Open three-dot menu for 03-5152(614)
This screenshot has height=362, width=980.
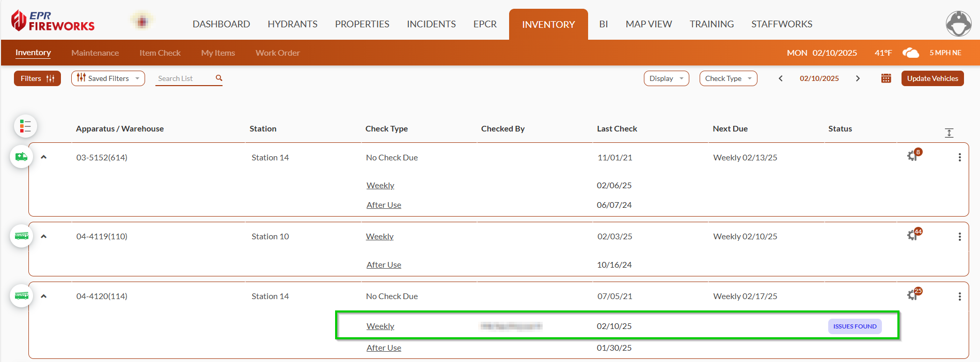959,157
